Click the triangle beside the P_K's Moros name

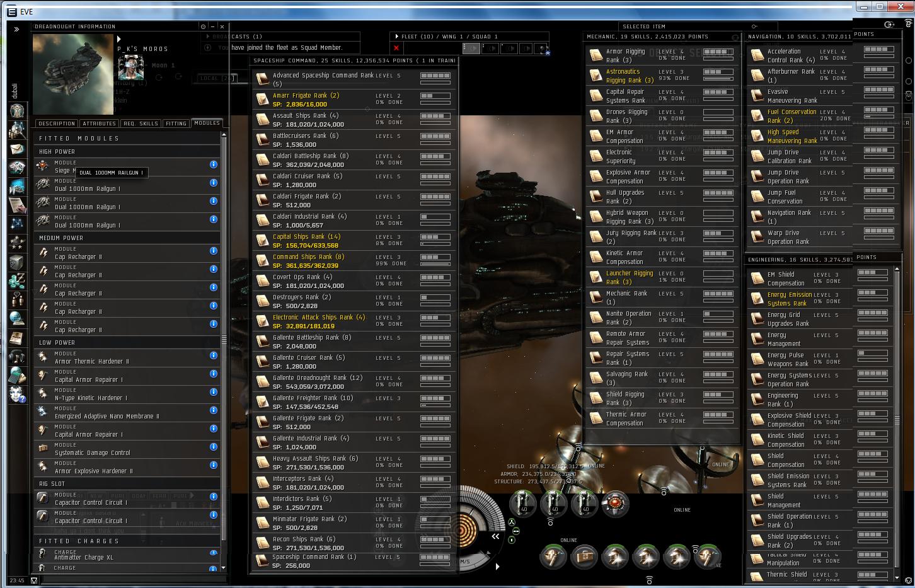coord(119,39)
